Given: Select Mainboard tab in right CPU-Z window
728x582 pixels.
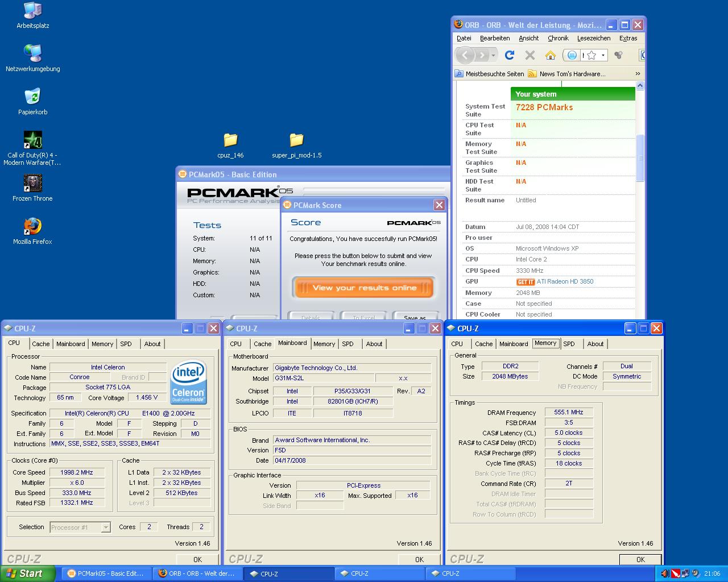Looking at the screenshot, I should pos(514,344).
